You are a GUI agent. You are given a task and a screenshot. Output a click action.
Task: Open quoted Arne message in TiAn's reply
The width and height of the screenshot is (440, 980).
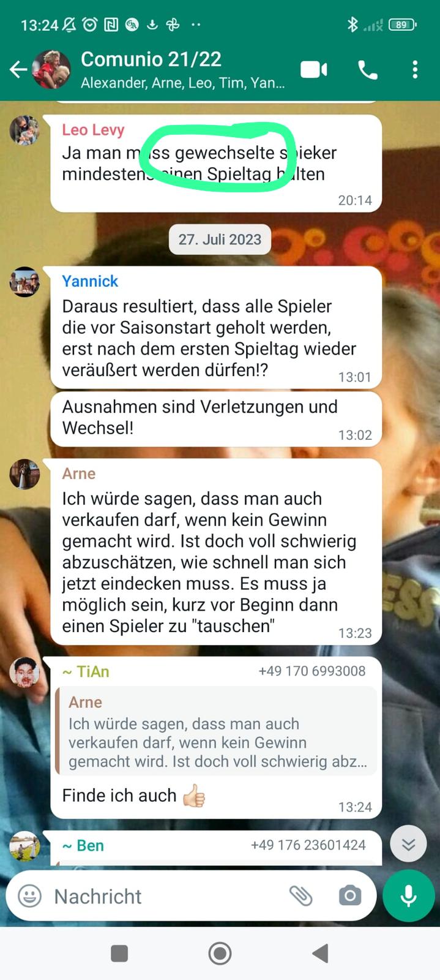[x=216, y=731]
